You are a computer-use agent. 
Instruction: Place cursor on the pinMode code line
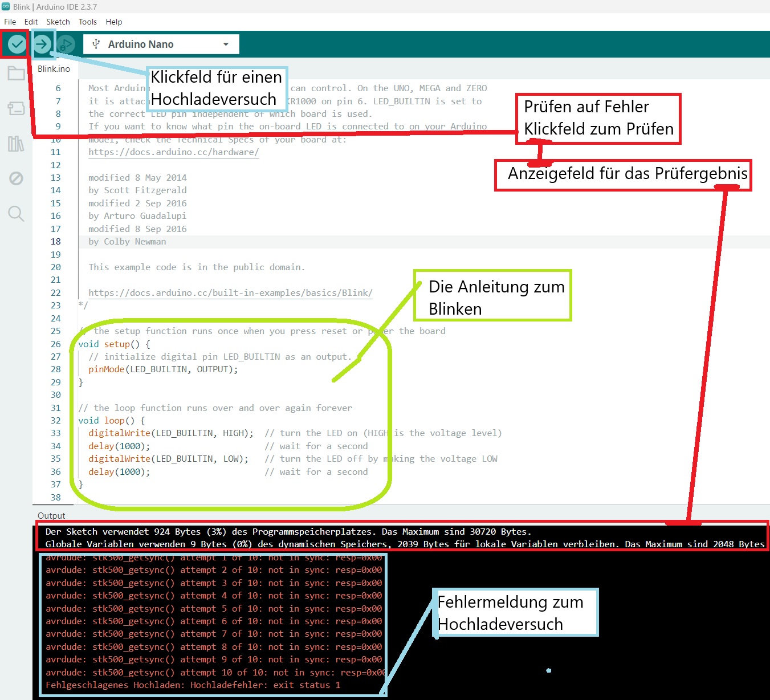163,369
